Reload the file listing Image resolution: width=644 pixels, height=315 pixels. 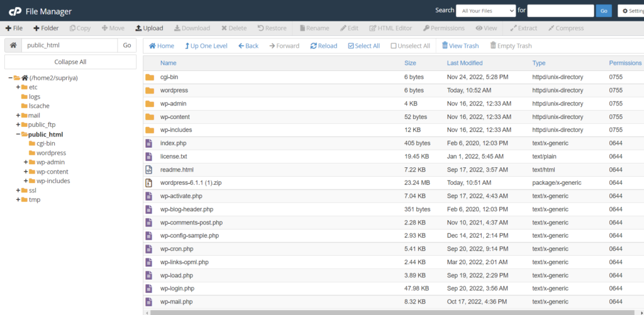(x=324, y=46)
